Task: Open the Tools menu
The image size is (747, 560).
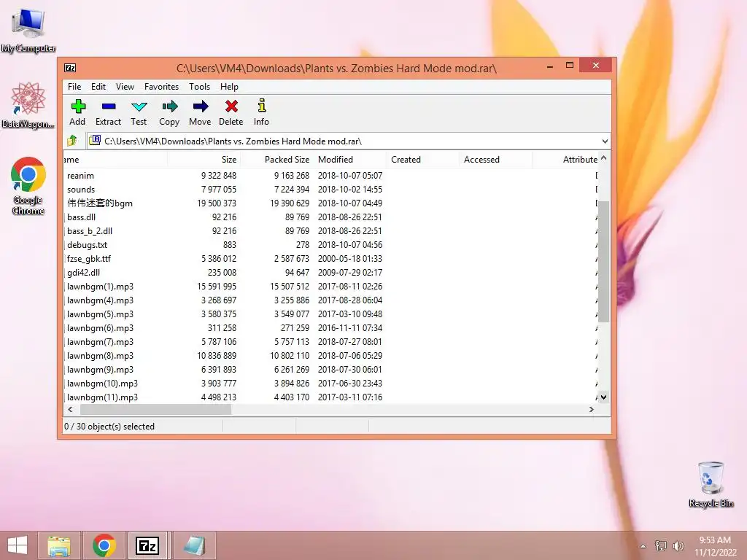Action: pos(199,87)
